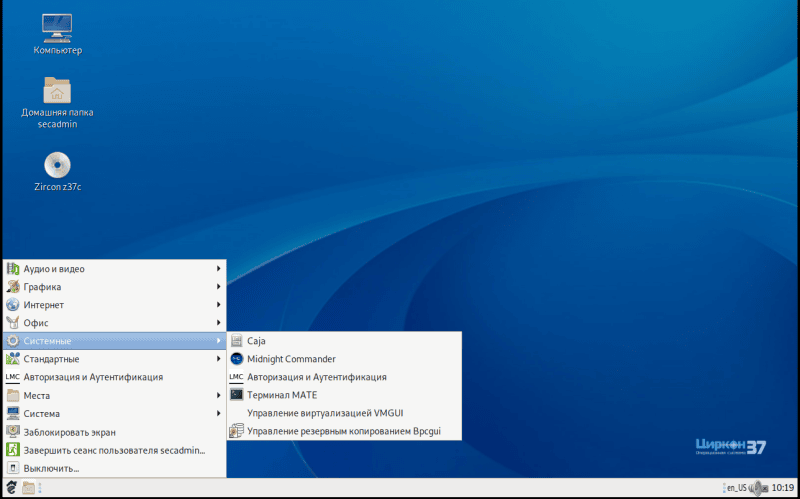Expand the Графика submenu

[x=43, y=287]
